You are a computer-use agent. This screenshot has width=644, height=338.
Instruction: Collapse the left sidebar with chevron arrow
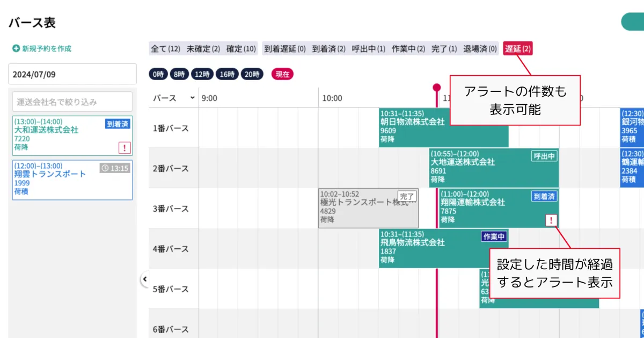[x=144, y=279]
